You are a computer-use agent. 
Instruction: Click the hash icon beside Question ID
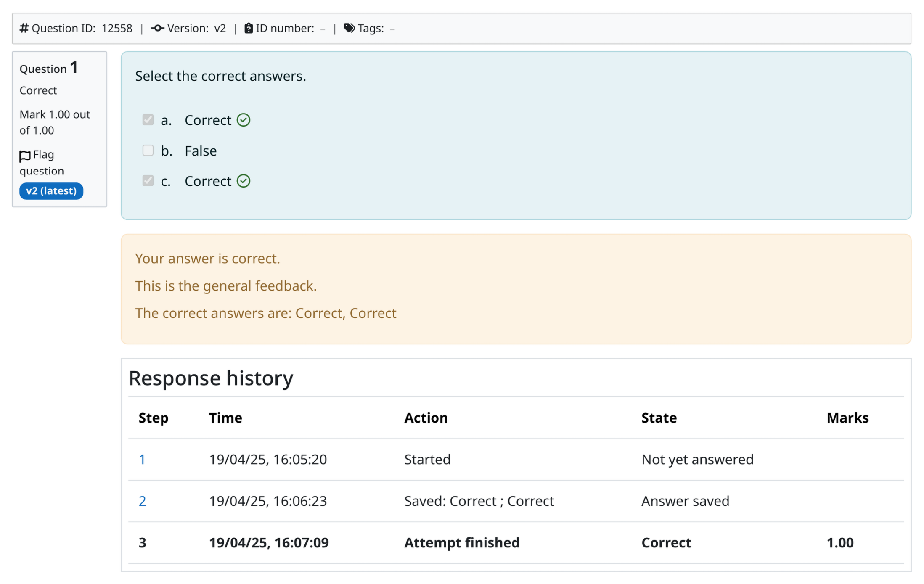tap(24, 28)
